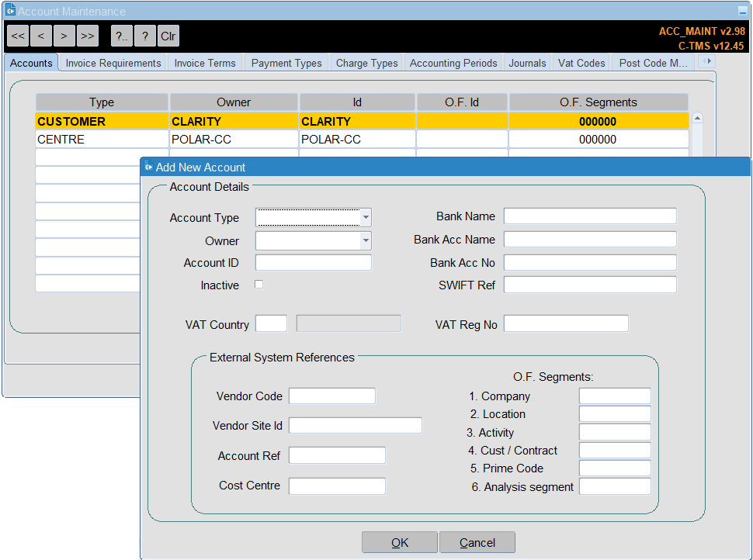The height and width of the screenshot is (560, 753).
Task: Click the Bank Name field
Action: 590,216
